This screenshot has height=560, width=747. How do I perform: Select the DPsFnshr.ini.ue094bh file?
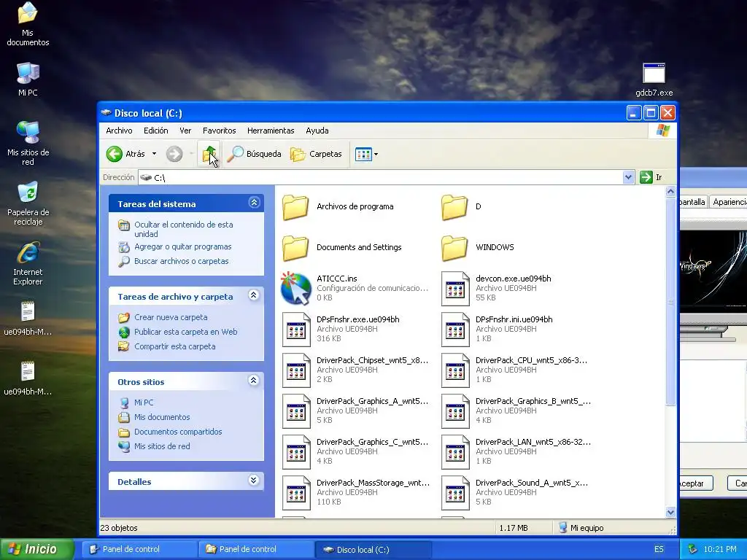pyautogui.click(x=497, y=329)
